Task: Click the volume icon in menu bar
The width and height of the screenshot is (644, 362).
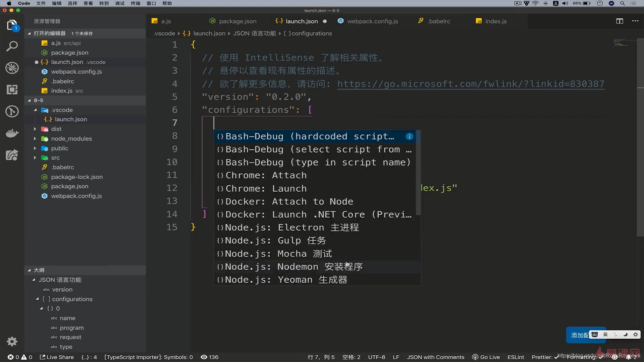Action: [565, 3]
